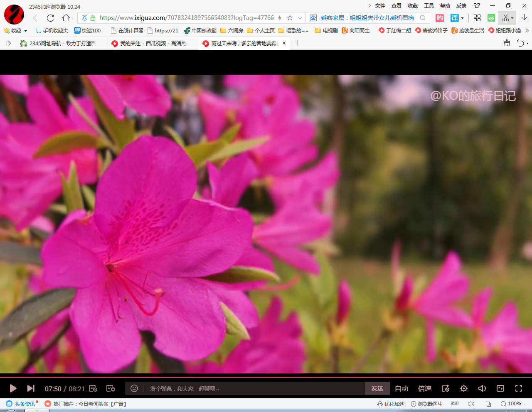Play the video
Screen dimensions: 532x412
13,388
